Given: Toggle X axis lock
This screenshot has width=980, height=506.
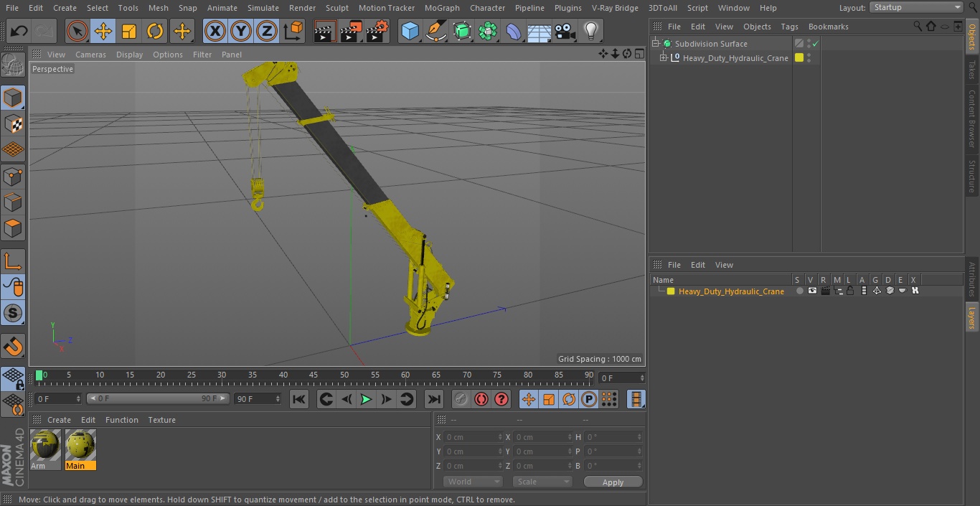Looking at the screenshot, I should (215, 31).
